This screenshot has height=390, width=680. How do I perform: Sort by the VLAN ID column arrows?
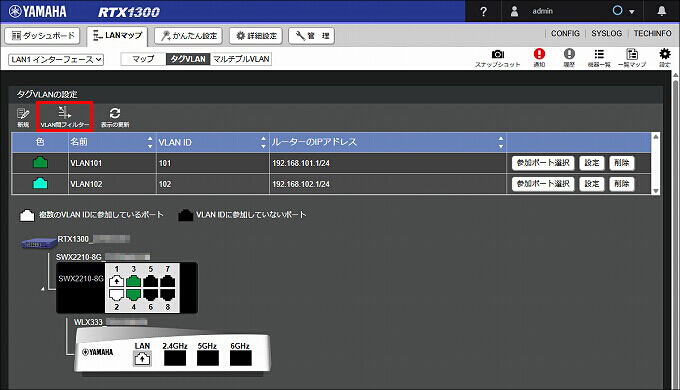tap(263, 142)
